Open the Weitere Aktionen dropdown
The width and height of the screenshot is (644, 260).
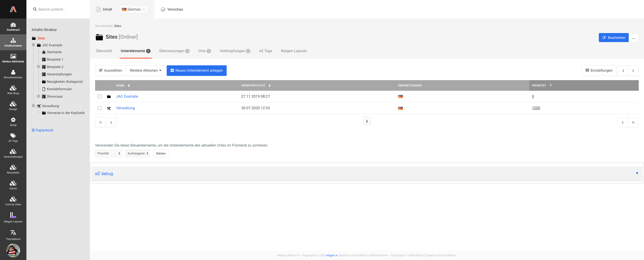(145, 71)
